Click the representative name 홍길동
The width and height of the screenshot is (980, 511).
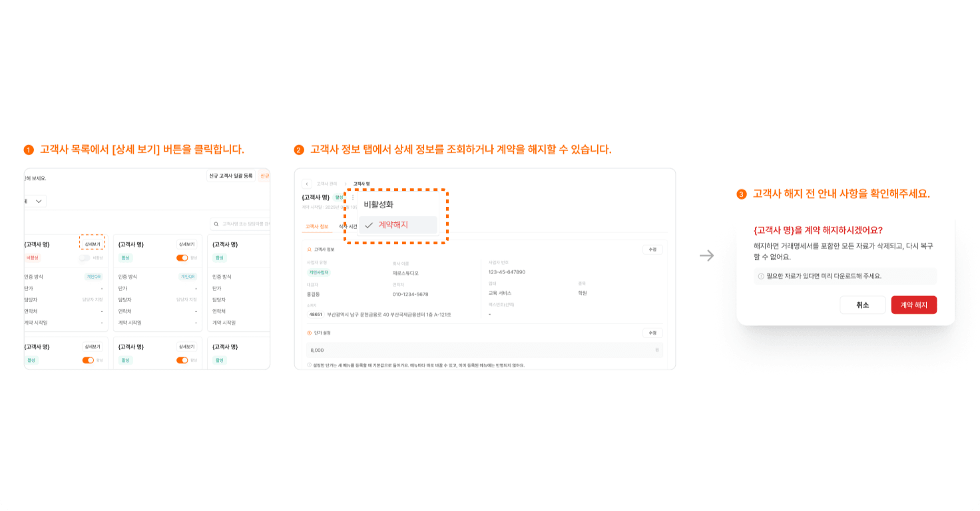pyautogui.click(x=314, y=294)
